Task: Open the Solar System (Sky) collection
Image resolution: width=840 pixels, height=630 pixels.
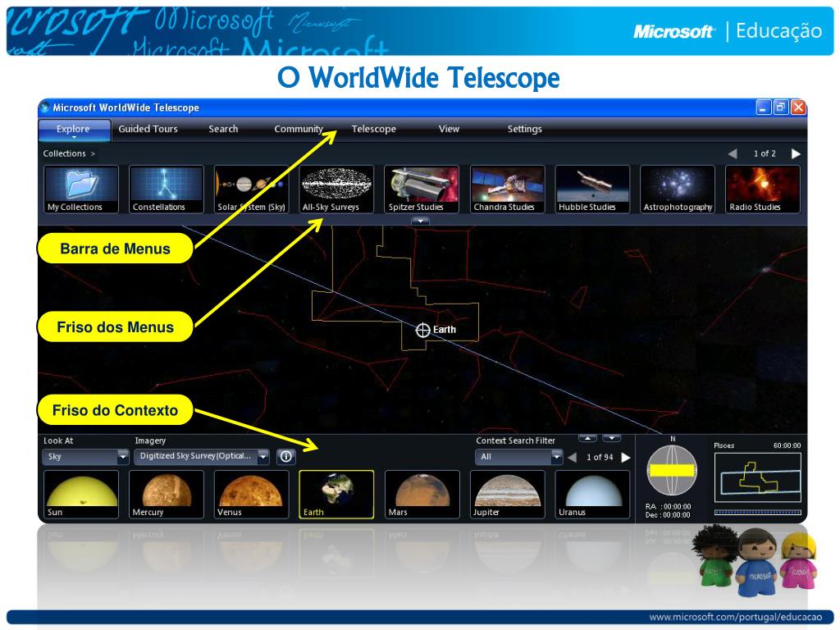Action: (x=251, y=189)
